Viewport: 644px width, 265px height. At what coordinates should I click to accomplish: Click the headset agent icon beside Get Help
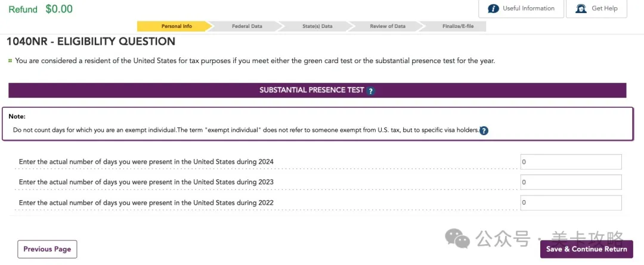580,8
